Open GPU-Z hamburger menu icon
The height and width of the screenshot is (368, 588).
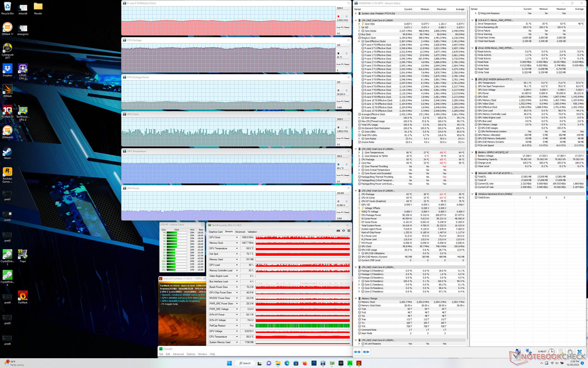point(349,231)
